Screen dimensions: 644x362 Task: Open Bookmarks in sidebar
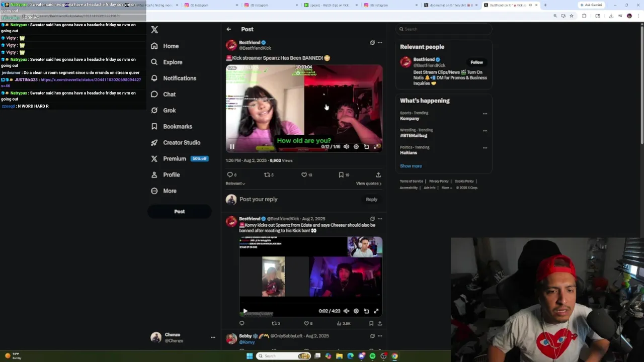click(x=172, y=126)
